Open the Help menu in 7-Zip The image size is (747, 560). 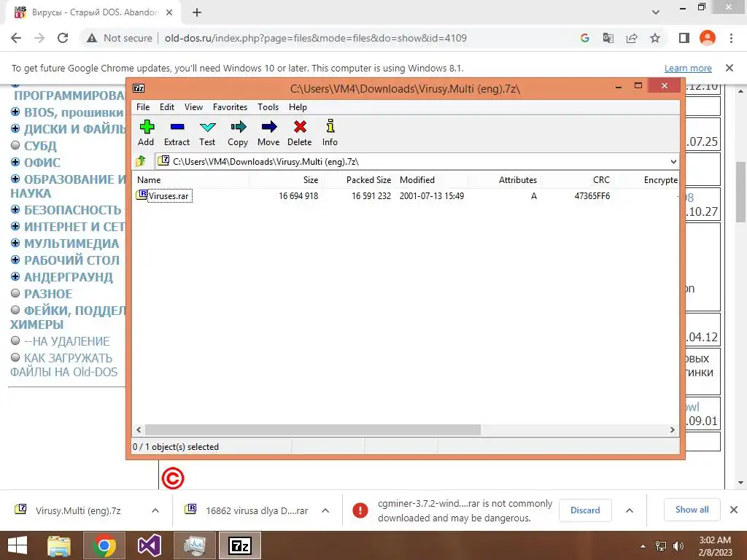click(298, 107)
